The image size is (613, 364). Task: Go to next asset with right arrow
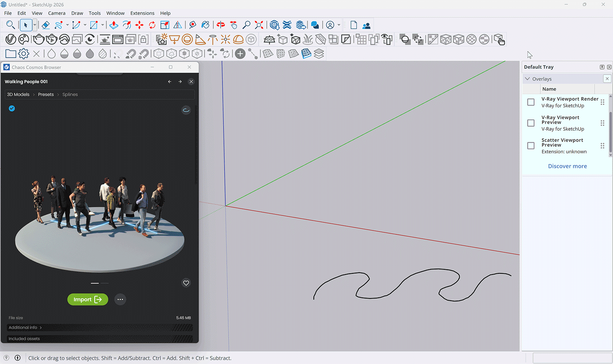tap(180, 82)
